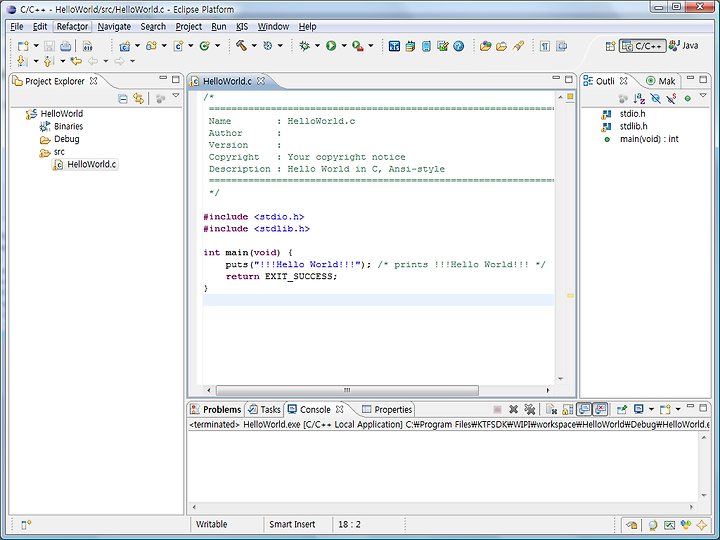Click the Debug (bug) toolbar icon

[x=304, y=45]
